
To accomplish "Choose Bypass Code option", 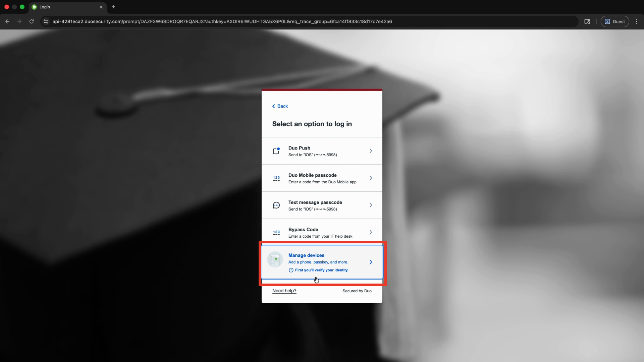I will click(x=322, y=232).
